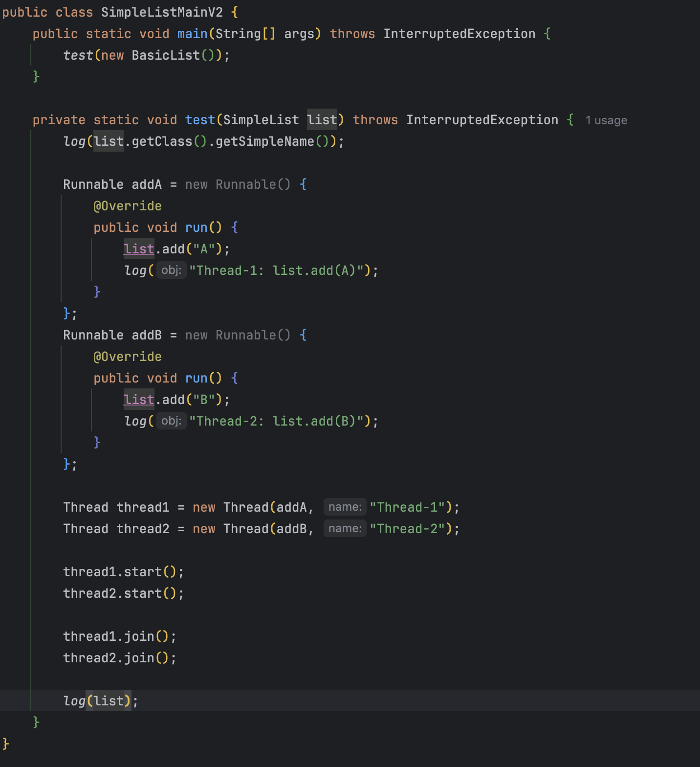The width and height of the screenshot is (700, 767).
Task: Click variable name addB in Runnable declaration
Action: click(x=147, y=335)
